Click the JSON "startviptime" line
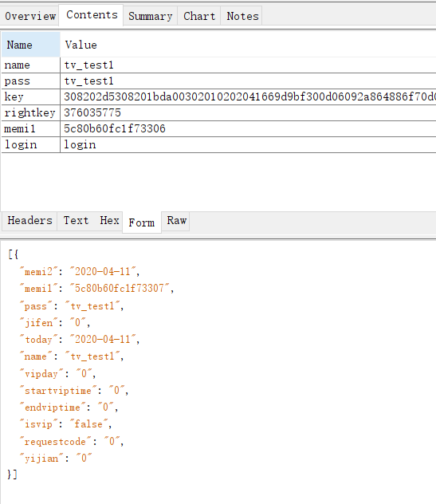The image size is (436, 504). 74,391
